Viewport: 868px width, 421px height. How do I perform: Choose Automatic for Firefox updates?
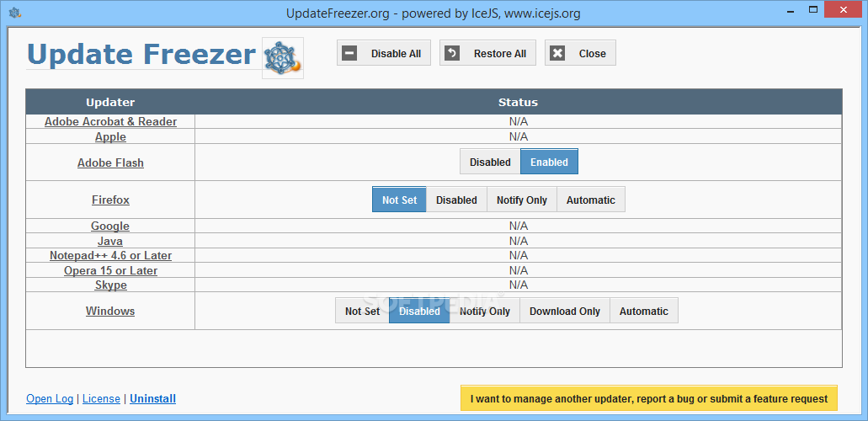click(x=591, y=200)
